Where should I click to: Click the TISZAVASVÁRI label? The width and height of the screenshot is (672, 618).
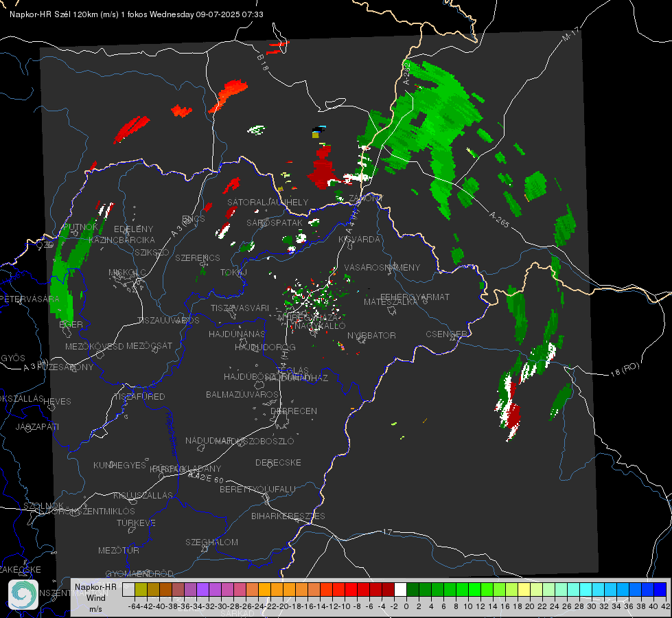pyautogui.click(x=240, y=308)
